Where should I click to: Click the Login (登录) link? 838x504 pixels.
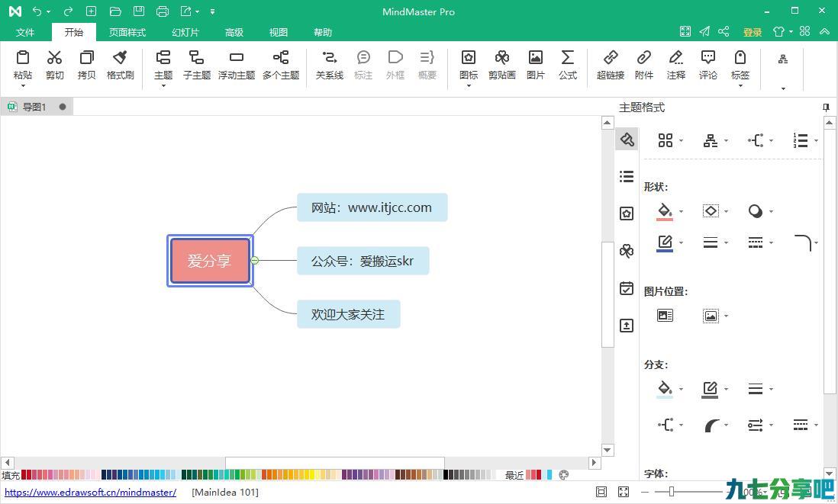pos(753,33)
